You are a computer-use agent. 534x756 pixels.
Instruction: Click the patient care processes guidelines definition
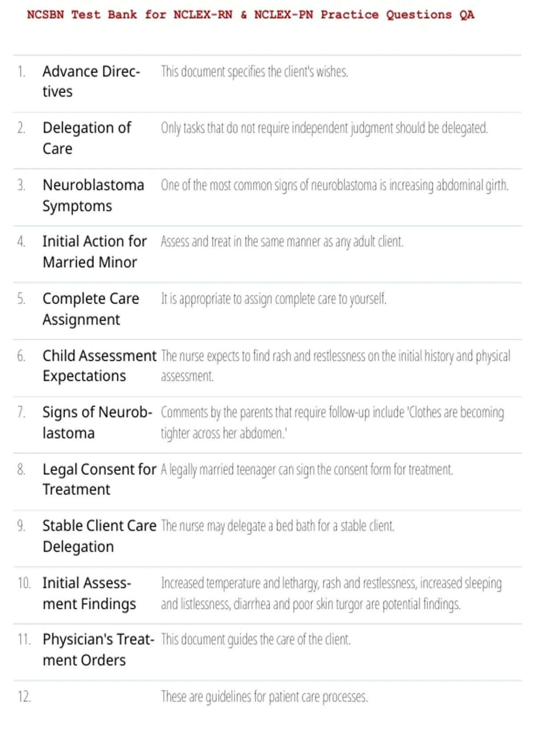(x=264, y=696)
